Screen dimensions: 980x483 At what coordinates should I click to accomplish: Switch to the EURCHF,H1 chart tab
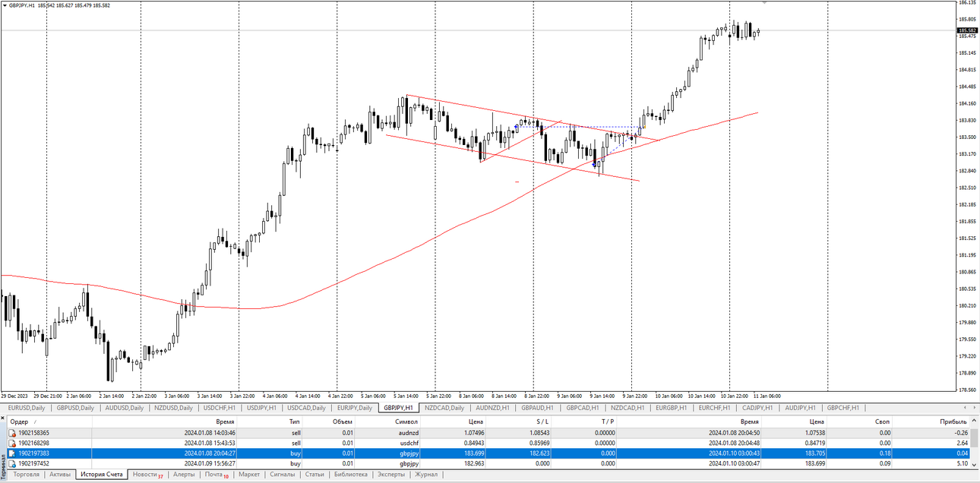(x=715, y=408)
